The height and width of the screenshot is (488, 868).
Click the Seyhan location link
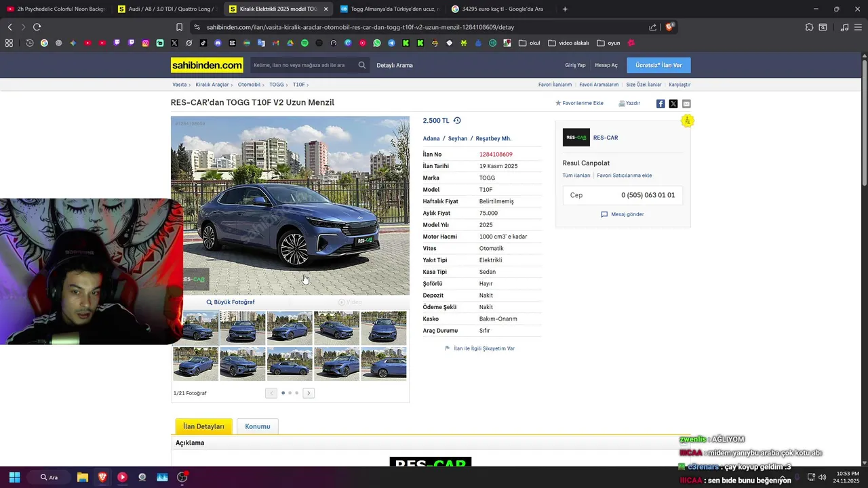coord(458,138)
